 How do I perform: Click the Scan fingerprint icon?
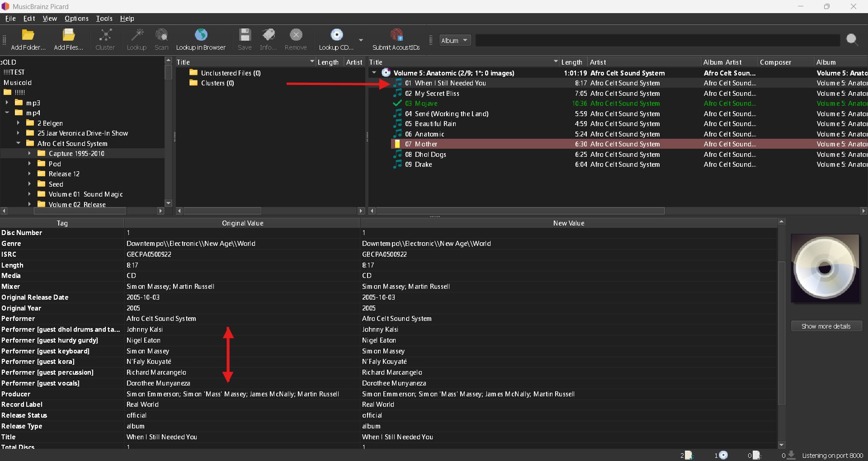tap(161, 35)
